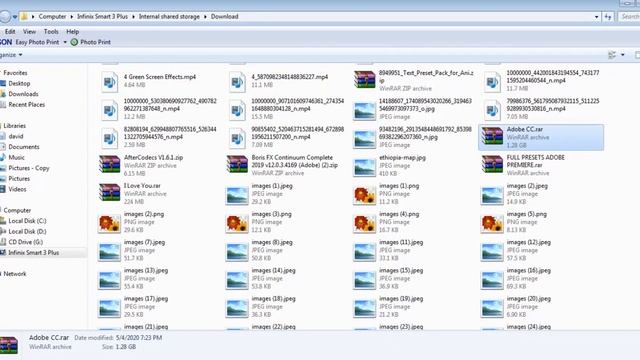
Task: Open the View menu
Action: [29, 31]
